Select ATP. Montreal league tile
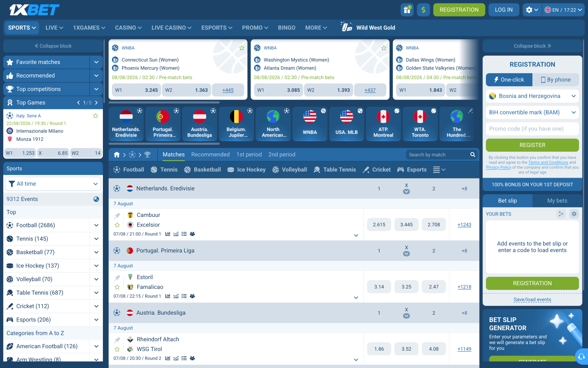 (x=383, y=124)
